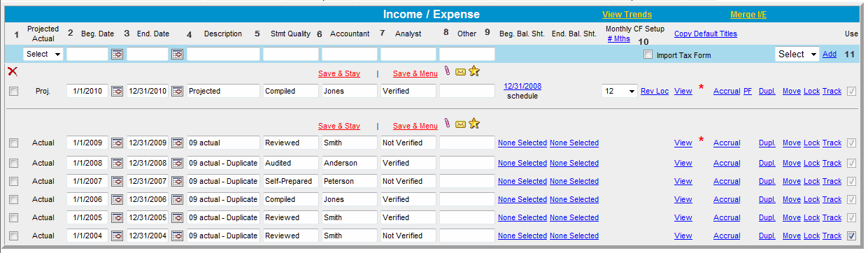The image size is (868, 253).
Task: Select checkbox for Actual 1/1/2009 row
Action: tap(14, 143)
